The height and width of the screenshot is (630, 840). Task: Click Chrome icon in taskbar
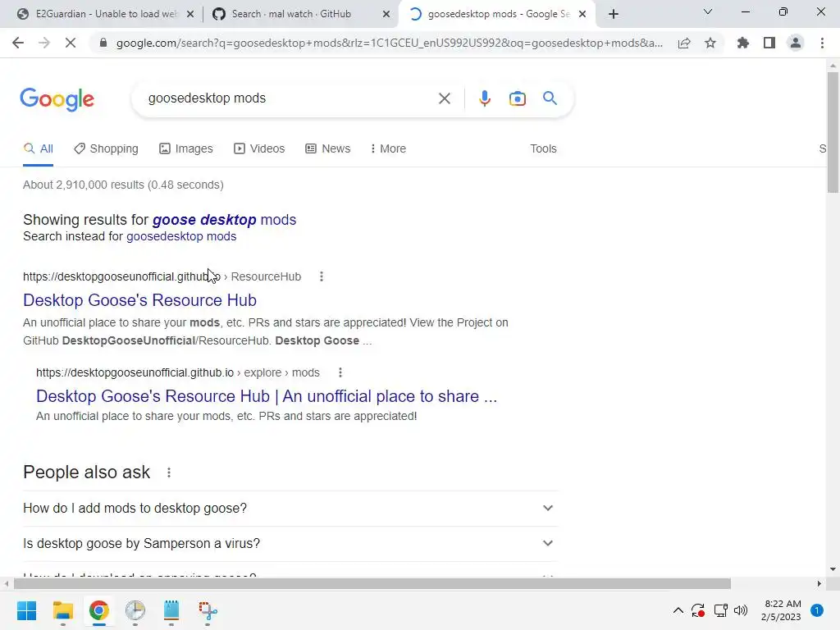(98, 610)
